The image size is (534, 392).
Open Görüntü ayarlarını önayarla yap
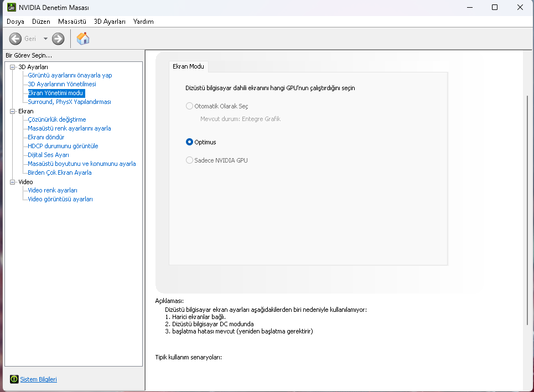(x=70, y=75)
